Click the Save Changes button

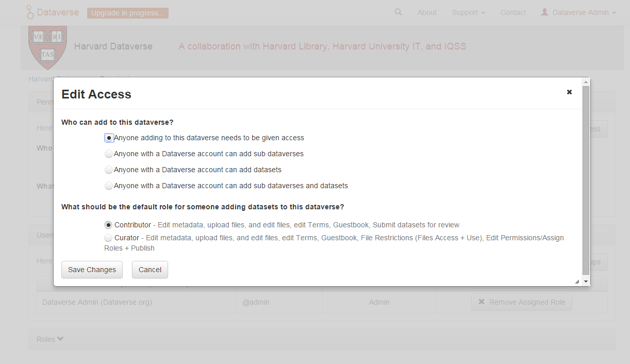pos(92,270)
